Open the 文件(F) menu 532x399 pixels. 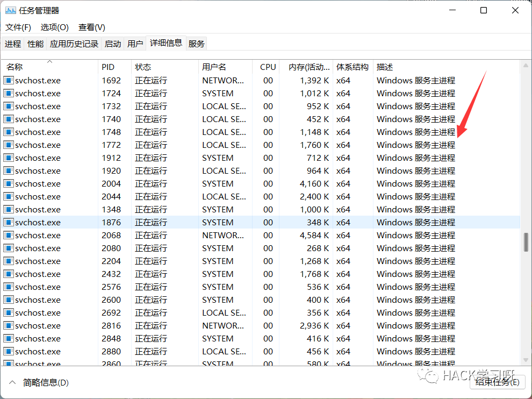point(18,27)
